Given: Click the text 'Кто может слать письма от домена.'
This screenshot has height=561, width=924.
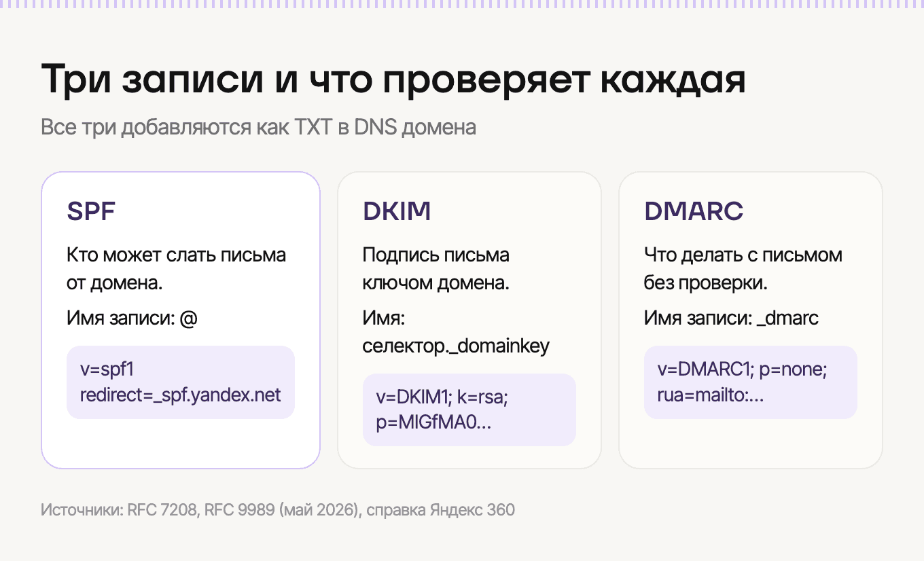Looking at the screenshot, I should click(177, 269).
